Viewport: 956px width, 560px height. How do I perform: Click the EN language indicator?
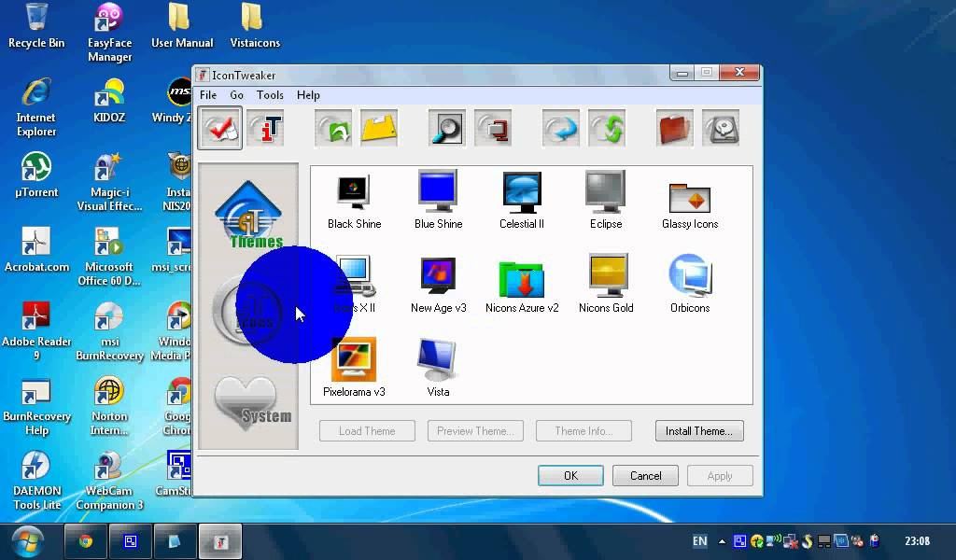(700, 541)
